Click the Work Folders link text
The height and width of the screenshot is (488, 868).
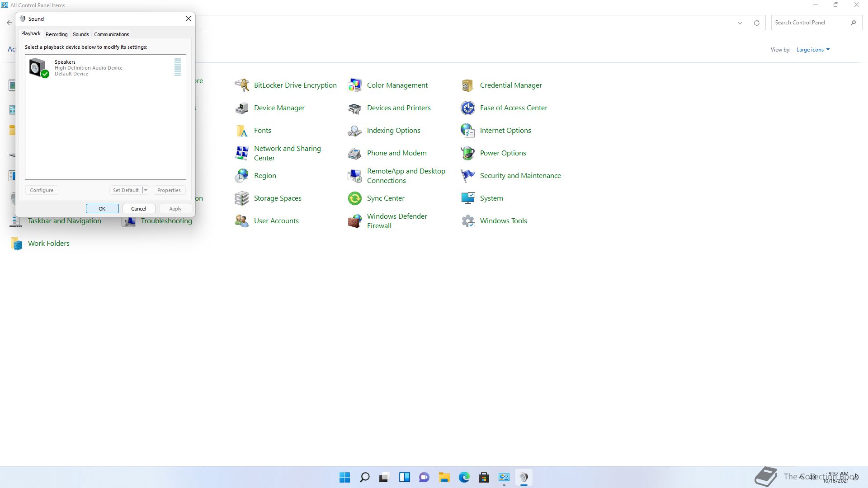click(49, 243)
